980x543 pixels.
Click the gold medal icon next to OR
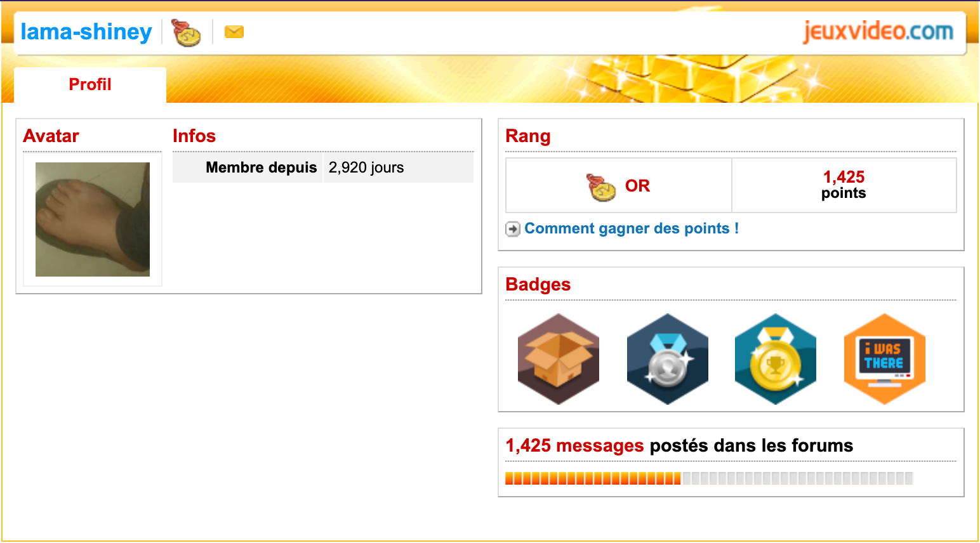[x=601, y=187]
